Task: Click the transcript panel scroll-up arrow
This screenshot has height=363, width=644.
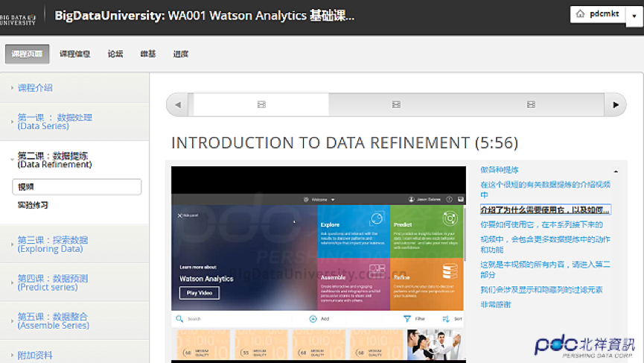Action: (x=615, y=171)
